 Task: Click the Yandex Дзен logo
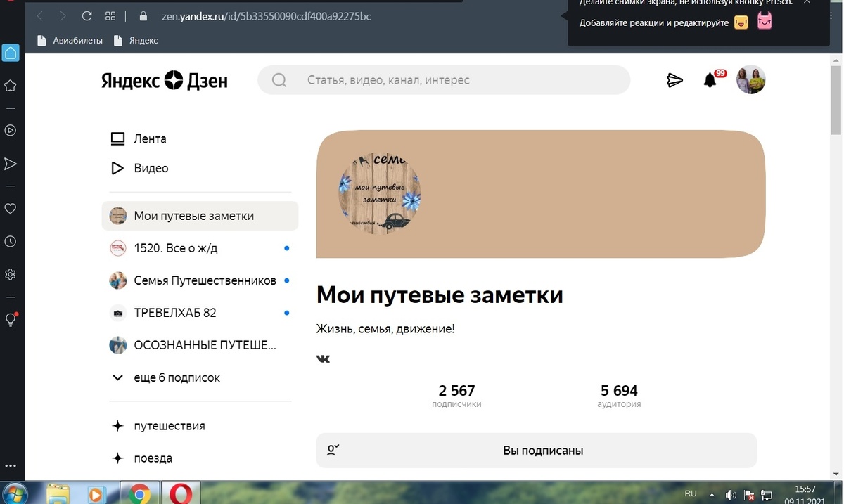coord(165,80)
